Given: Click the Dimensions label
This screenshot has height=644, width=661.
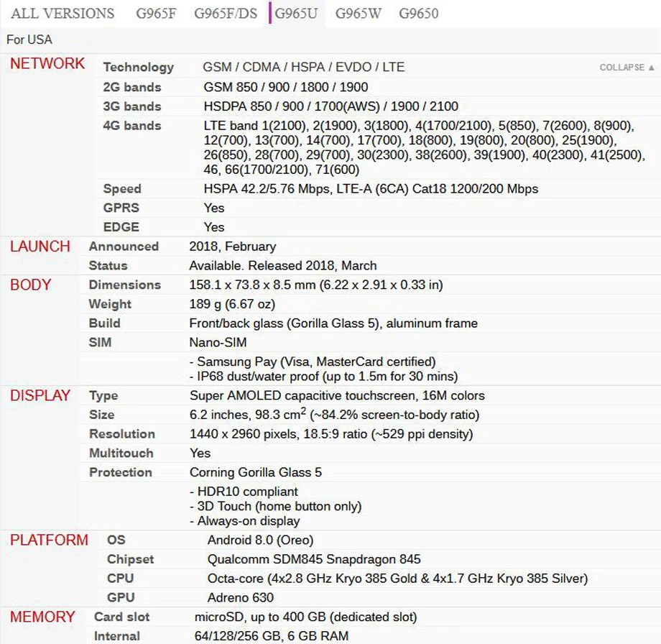Looking at the screenshot, I should coord(125,285).
